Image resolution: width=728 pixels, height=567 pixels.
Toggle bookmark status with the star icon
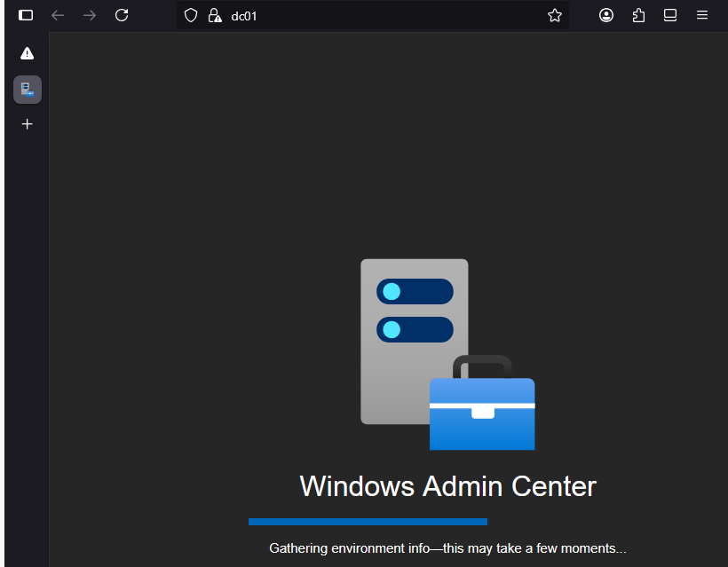pos(555,15)
